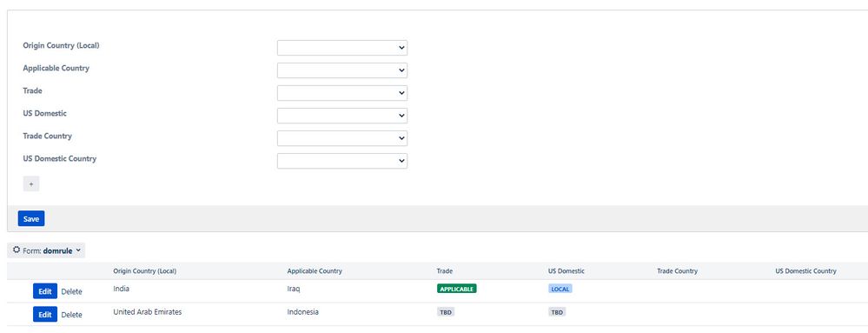Delete the India row
This screenshot has height=333, width=868.
(71, 291)
